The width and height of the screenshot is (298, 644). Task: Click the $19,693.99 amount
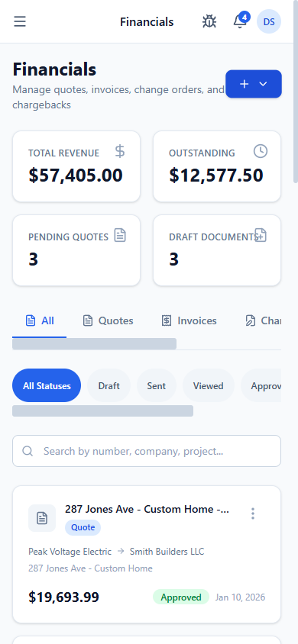63,597
